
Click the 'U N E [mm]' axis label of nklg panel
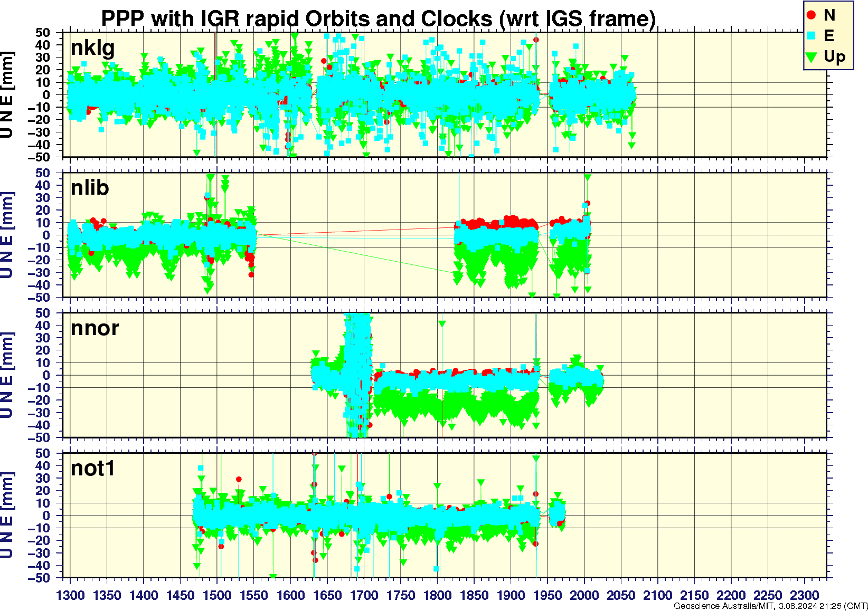coord(7,95)
